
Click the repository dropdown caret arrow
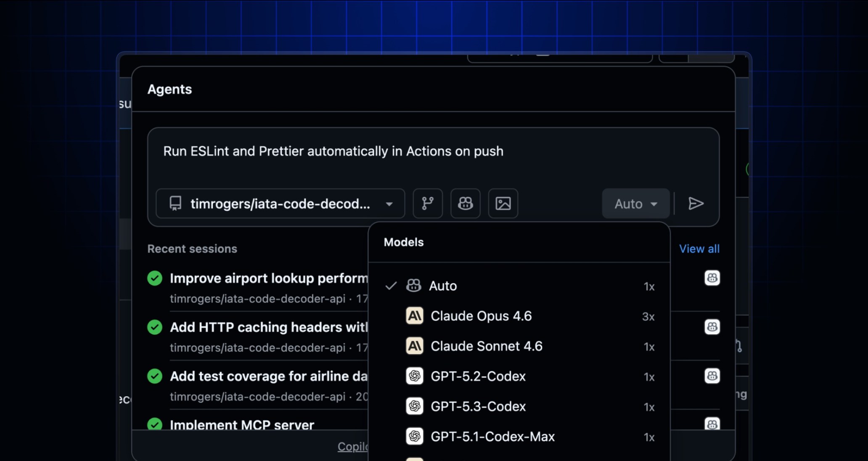click(x=389, y=204)
